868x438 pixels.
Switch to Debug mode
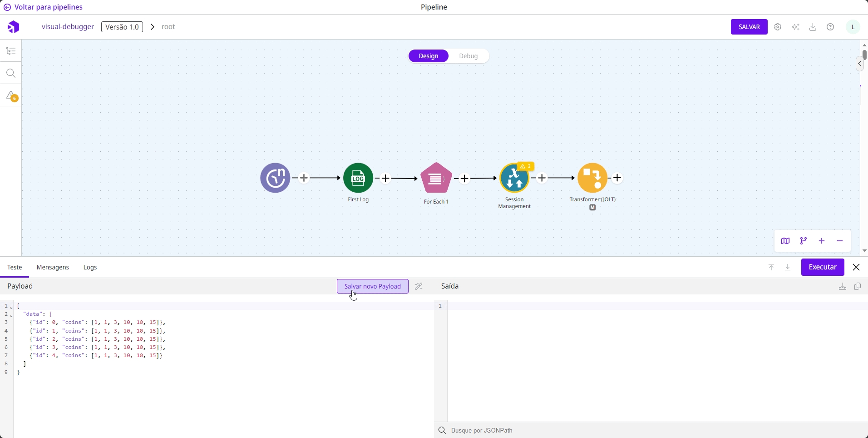[x=469, y=56]
